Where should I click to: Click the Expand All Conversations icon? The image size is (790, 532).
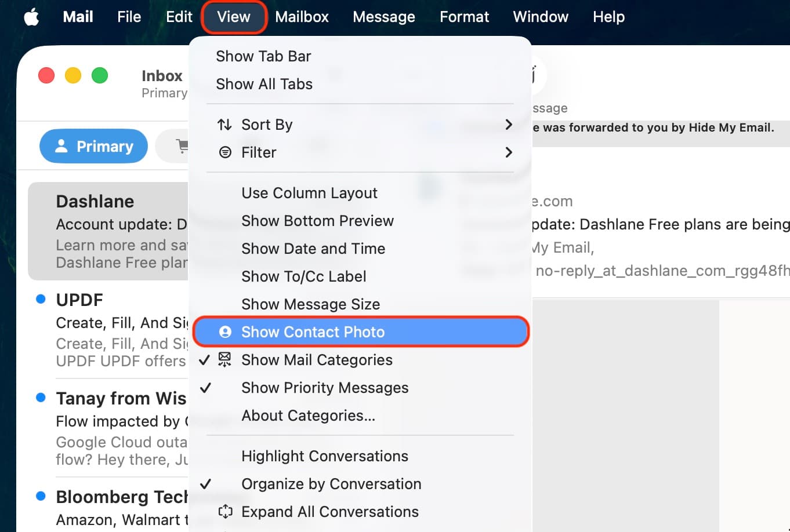click(x=225, y=512)
